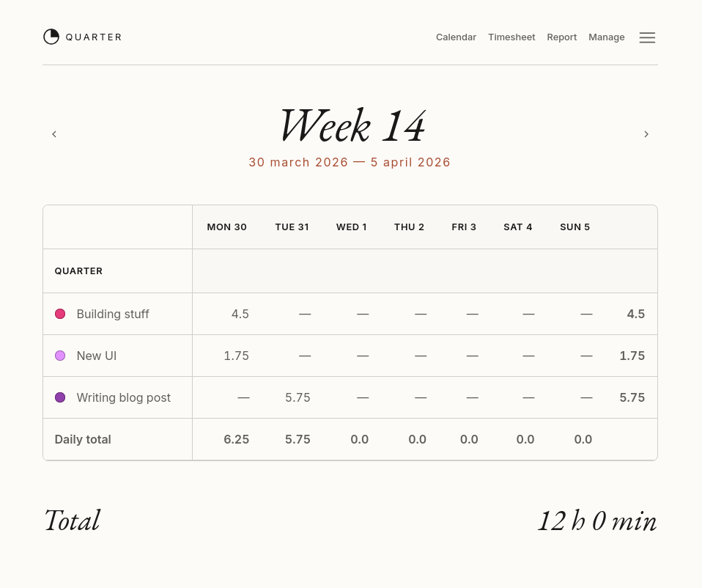Viewport: 702px width, 588px height.
Task: Open the hamburger menu
Action: point(647,37)
